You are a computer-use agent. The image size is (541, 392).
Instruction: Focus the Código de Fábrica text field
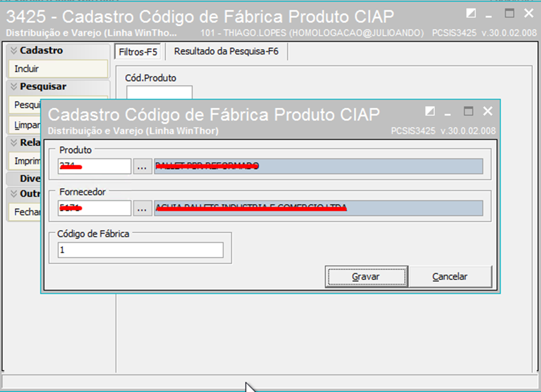140,250
